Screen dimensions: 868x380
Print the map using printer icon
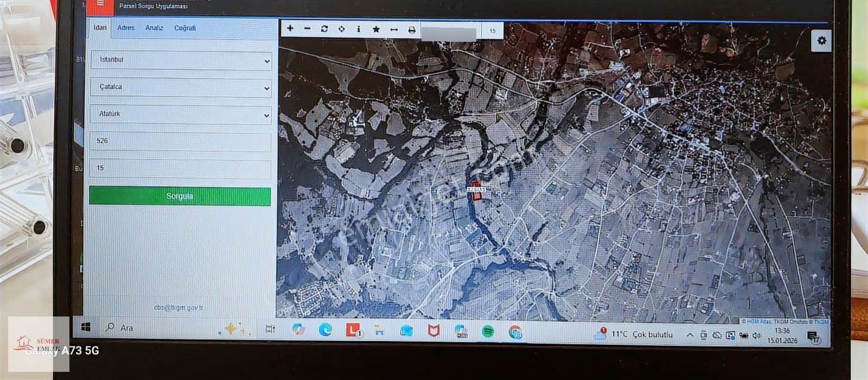pyautogui.click(x=412, y=30)
